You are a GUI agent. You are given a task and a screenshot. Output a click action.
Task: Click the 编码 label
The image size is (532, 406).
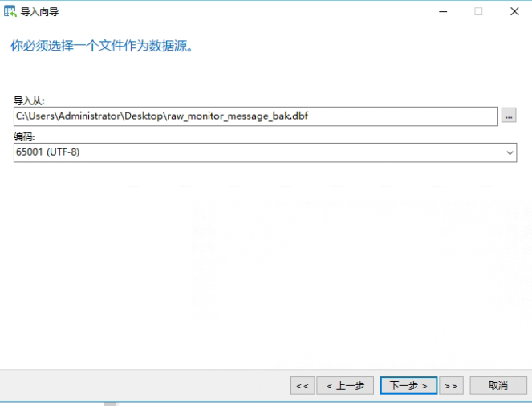click(x=24, y=137)
